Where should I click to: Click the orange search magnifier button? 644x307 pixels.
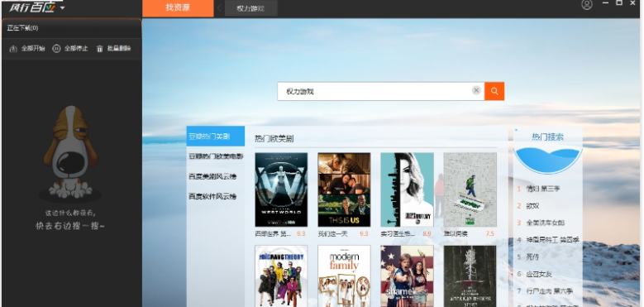point(494,91)
